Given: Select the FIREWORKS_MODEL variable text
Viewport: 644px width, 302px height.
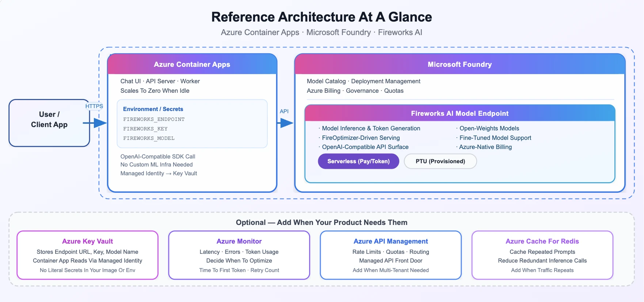Looking at the screenshot, I should [149, 138].
